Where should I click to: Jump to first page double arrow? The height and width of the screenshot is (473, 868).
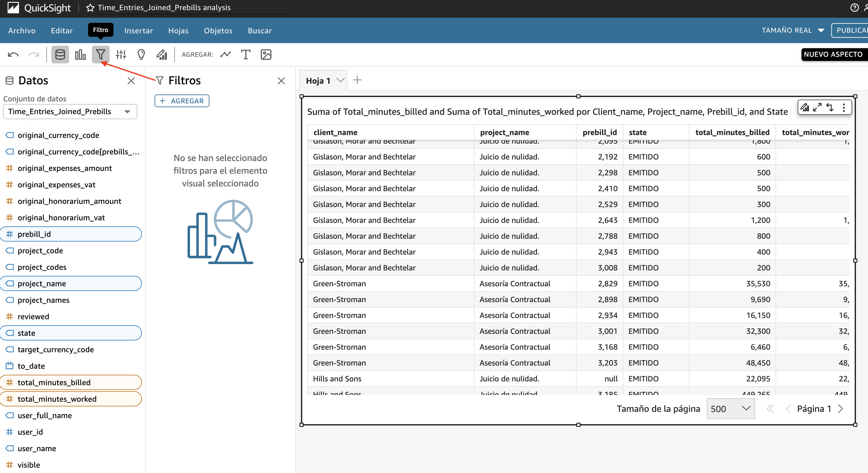coord(770,409)
